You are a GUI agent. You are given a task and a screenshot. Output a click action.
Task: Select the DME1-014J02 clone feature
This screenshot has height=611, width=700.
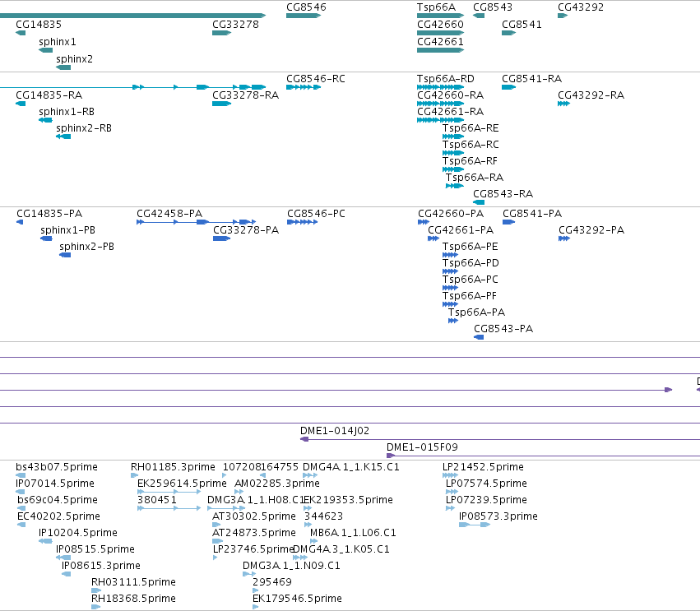tap(500, 439)
